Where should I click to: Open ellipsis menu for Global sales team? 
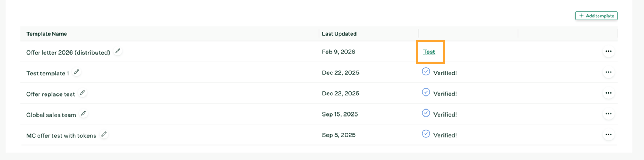608,114
